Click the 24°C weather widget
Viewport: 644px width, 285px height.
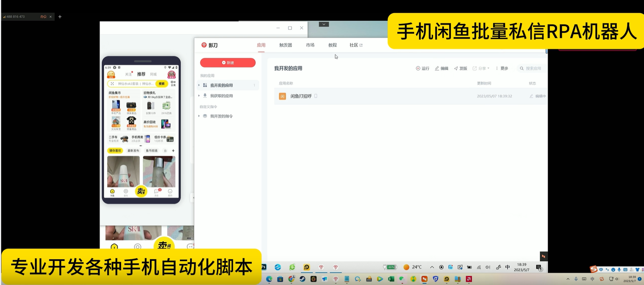(x=412, y=267)
